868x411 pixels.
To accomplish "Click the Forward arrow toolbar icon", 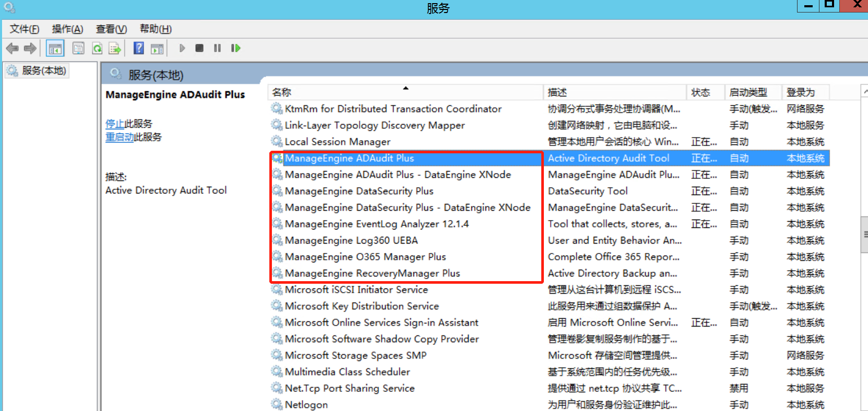I will (x=30, y=49).
